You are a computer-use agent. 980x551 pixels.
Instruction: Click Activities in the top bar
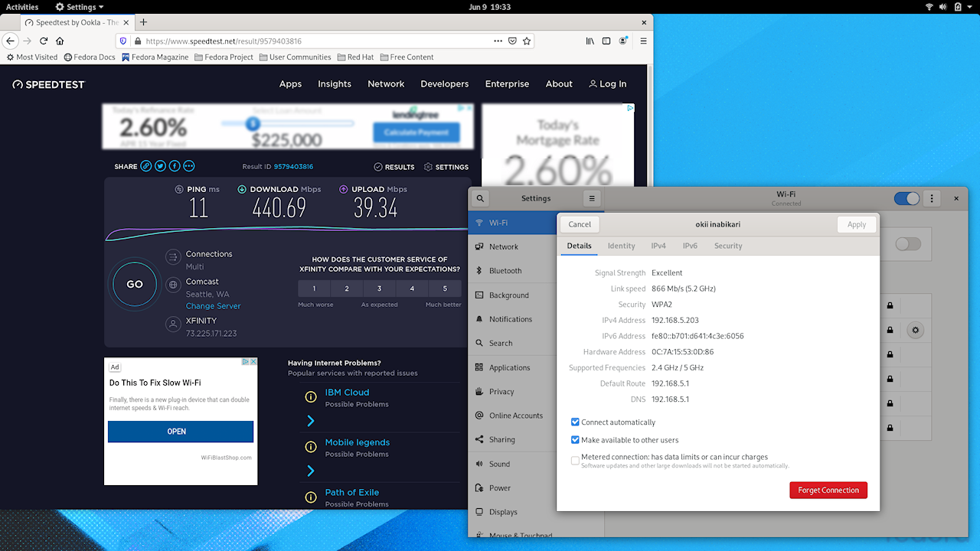click(x=22, y=7)
